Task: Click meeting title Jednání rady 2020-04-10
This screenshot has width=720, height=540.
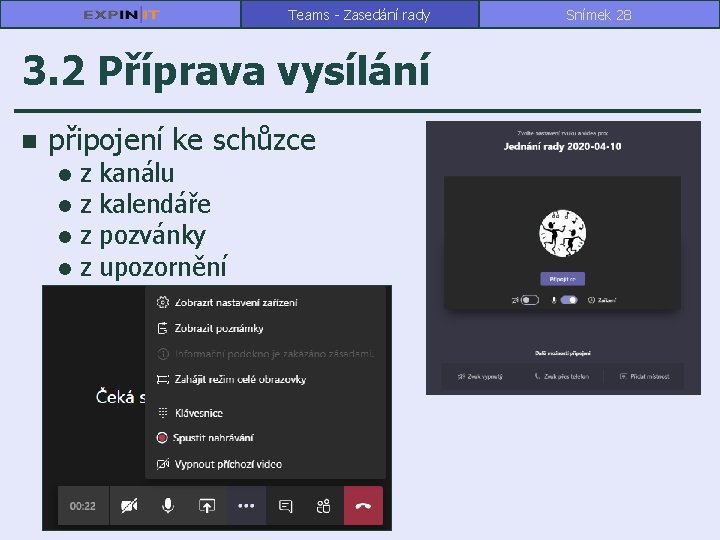Action: coord(562,146)
